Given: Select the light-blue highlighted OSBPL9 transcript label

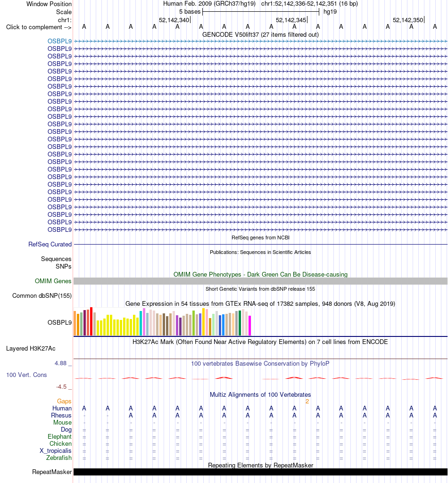Looking at the screenshot, I should click(x=59, y=41).
